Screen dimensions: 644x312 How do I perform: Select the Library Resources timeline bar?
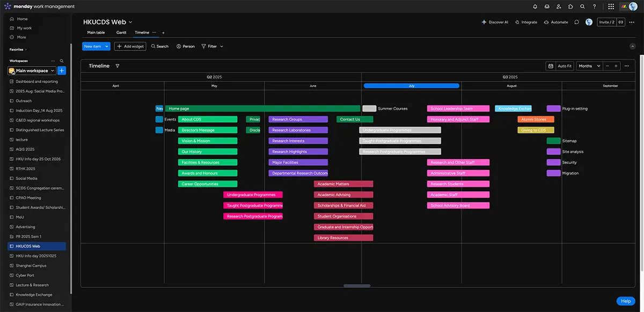(x=343, y=238)
